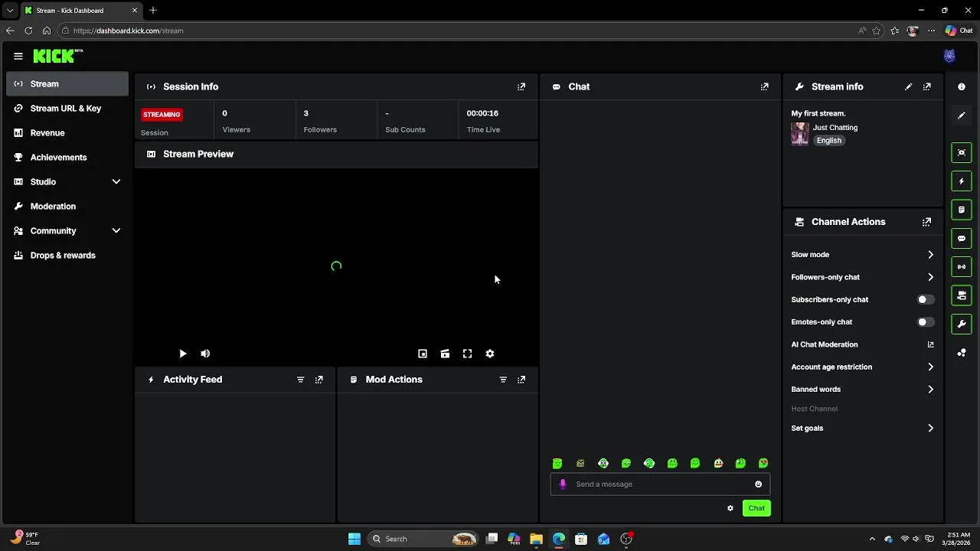This screenshot has height=551, width=980.
Task: Pop out the Activity Feed panel
Action: (319, 380)
